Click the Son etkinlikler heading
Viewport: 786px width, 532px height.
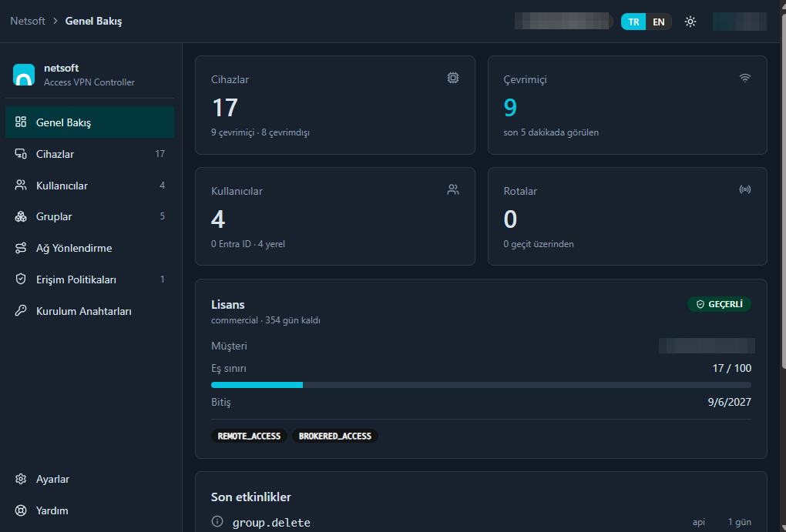(x=251, y=497)
